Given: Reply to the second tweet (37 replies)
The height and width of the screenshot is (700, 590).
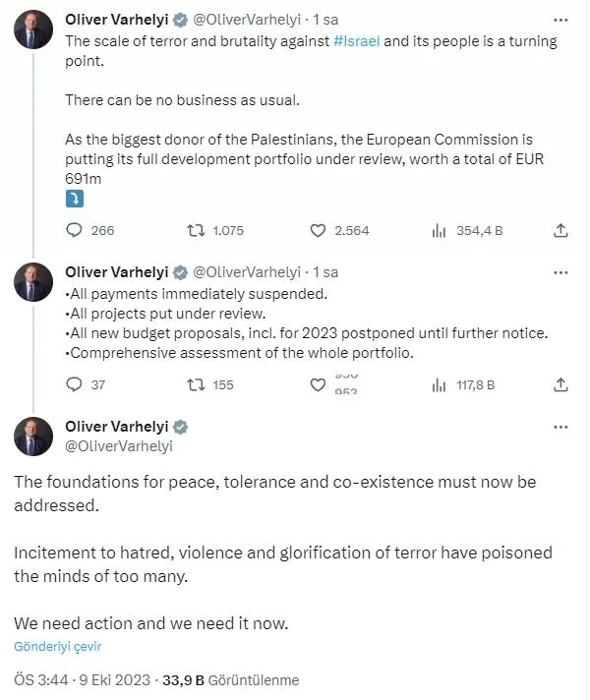Looking at the screenshot, I should point(75,384).
